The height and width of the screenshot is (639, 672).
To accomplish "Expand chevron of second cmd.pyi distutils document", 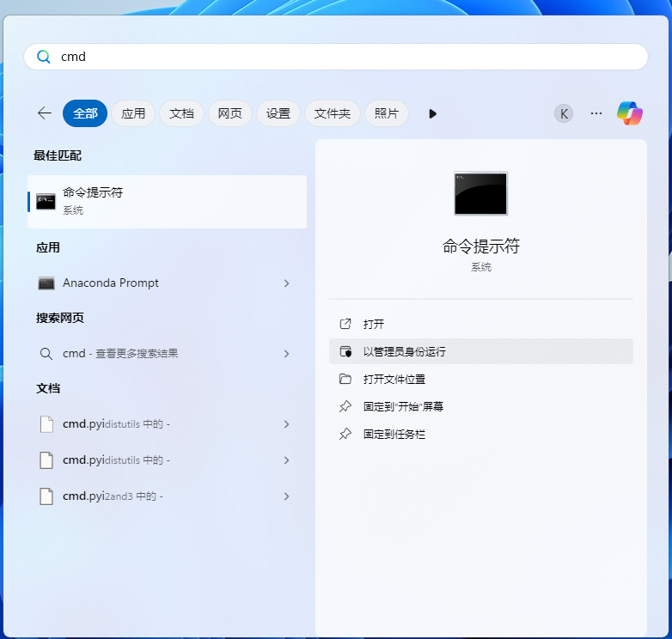I will [286, 460].
